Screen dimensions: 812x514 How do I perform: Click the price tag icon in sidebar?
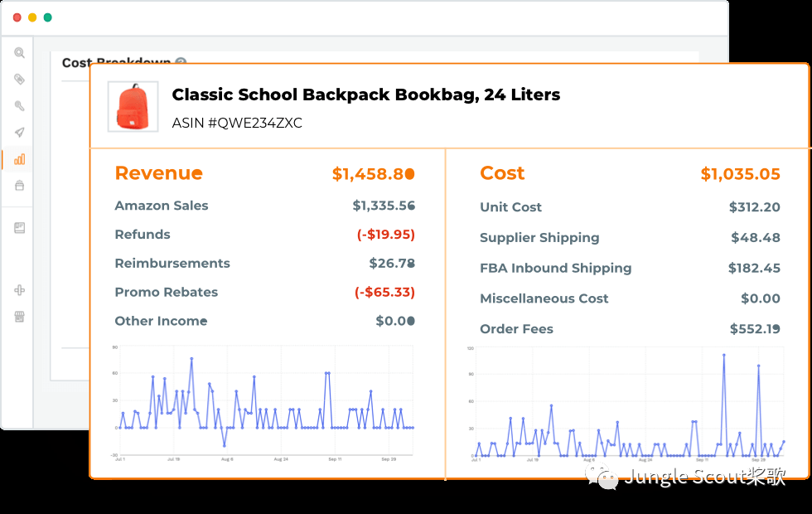pos(19,80)
